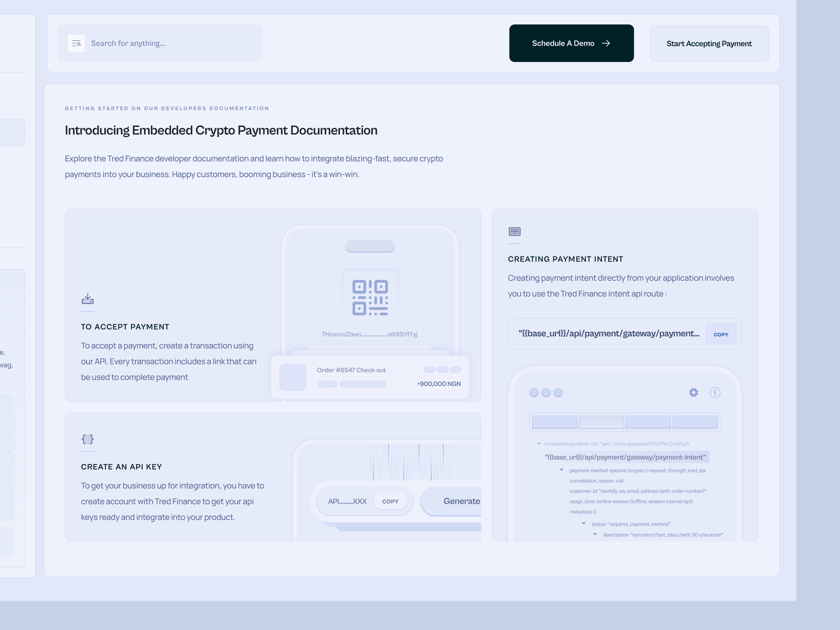Image resolution: width=840 pixels, height=630 pixels.
Task: Click the Introducing Embedded Crypto Payment Documentation heading
Action: tap(221, 130)
